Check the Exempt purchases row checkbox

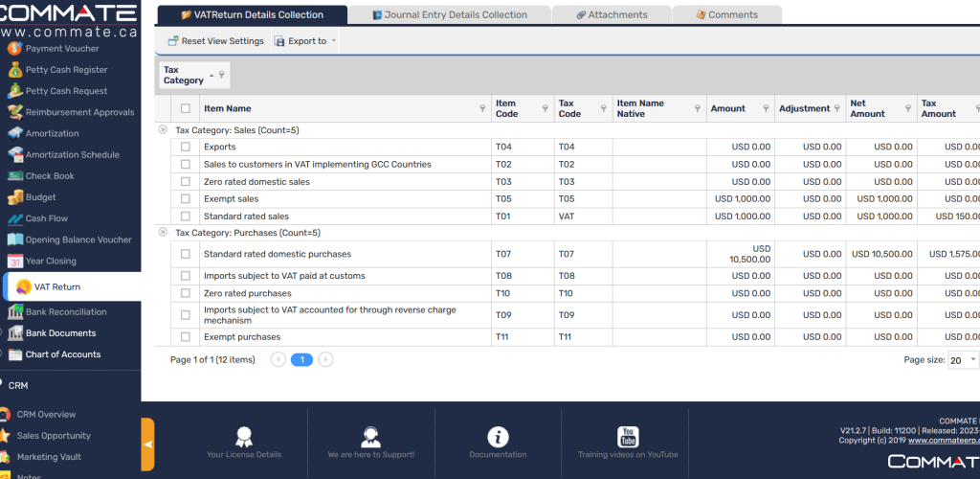click(185, 337)
